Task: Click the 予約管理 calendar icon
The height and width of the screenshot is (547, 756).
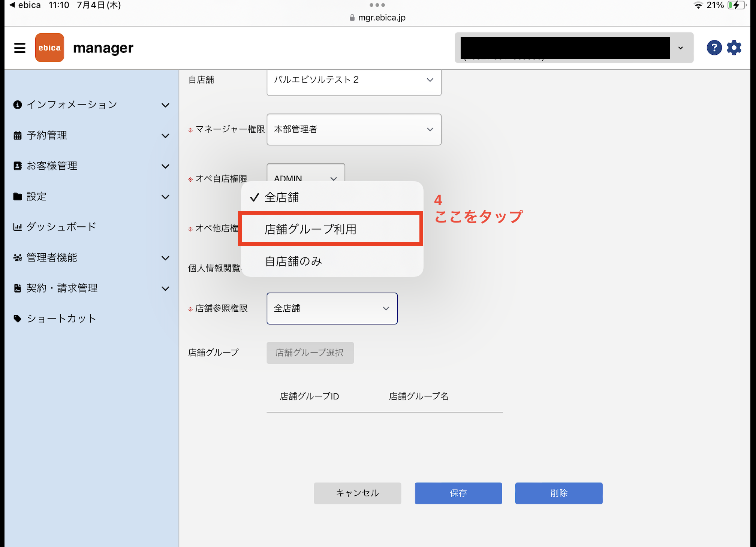Action: pyautogui.click(x=17, y=135)
